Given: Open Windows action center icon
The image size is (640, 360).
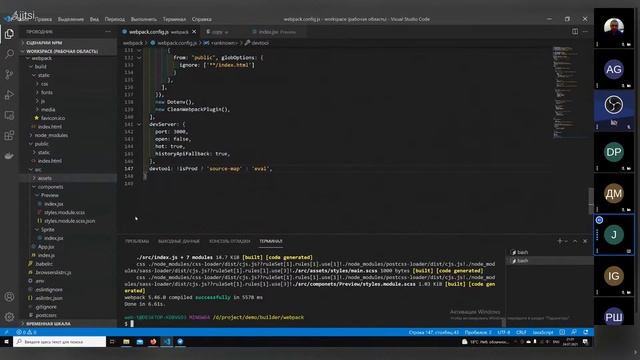Looking at the screenshot, I should [585, 342].
